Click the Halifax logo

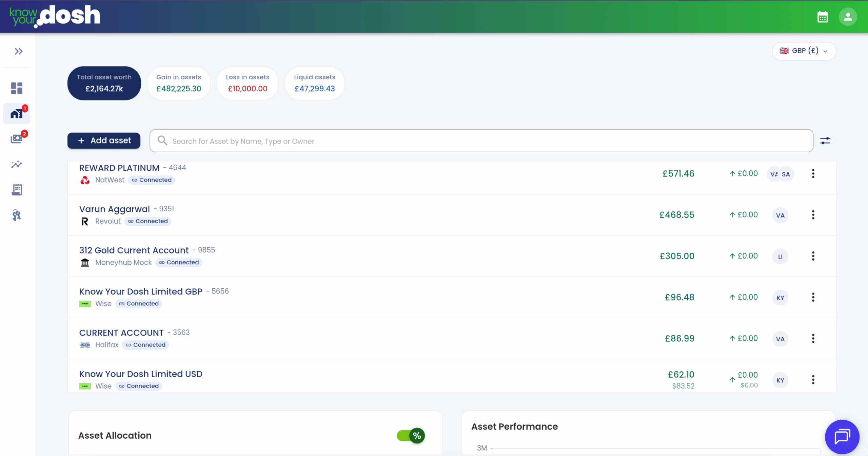pos(85,345)
